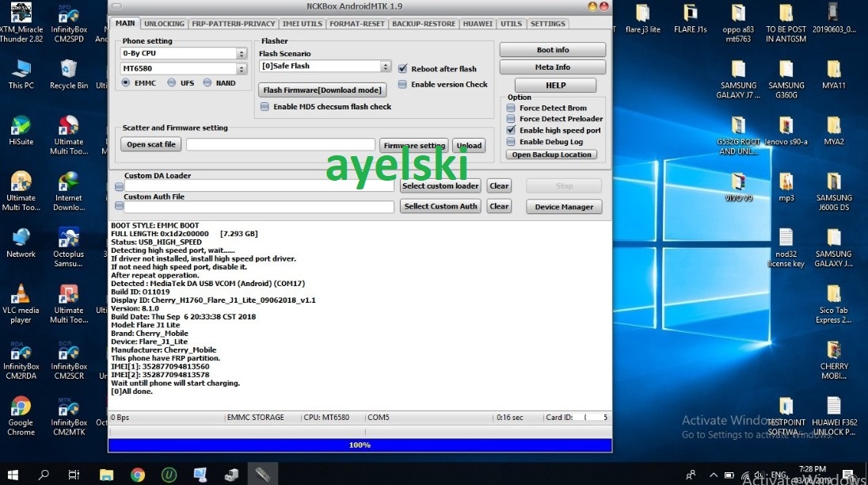This screenshot has width=868, height=485.
Task: Open Octoplus Samsung desktop shortcut
Action: coord(69,247)
